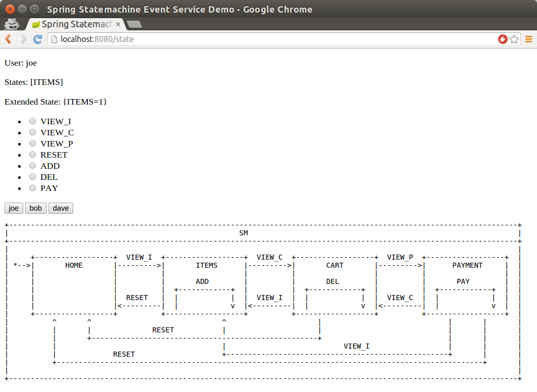Go back with the browser back arrow
This screenshot has width=537, height=392.
(9, 39)
